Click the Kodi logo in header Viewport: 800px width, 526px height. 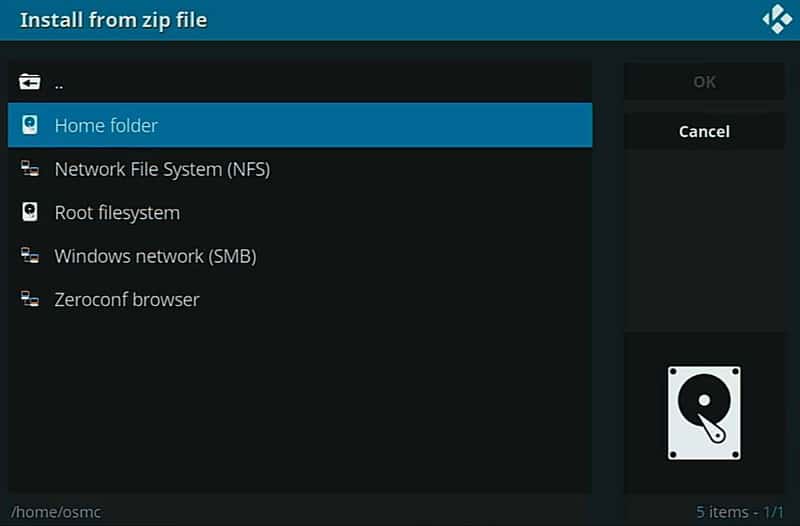point(777,19)
